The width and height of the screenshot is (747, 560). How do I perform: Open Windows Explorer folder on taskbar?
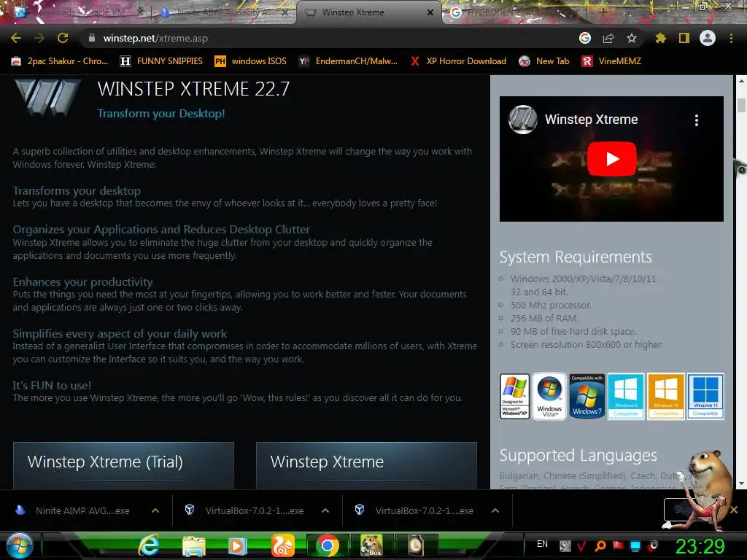tap(194, 546)
